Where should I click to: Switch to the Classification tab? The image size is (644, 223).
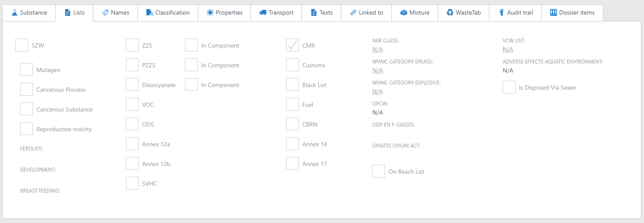point(168,12)
